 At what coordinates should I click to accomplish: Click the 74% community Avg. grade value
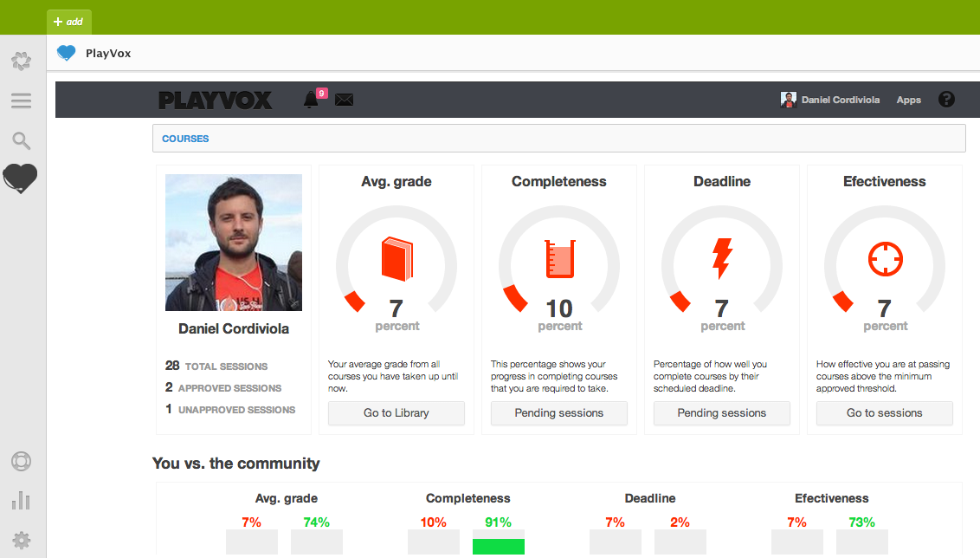(316, 522)
